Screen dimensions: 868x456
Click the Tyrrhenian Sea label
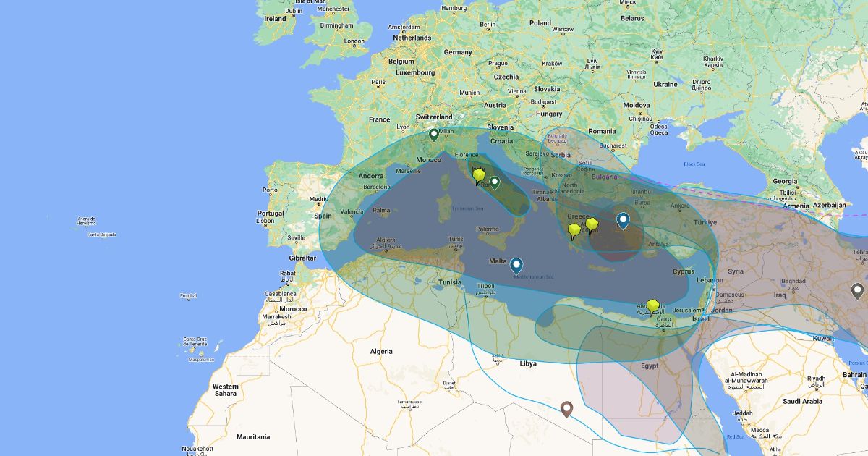pyautogui.click(x=467, y=208)
